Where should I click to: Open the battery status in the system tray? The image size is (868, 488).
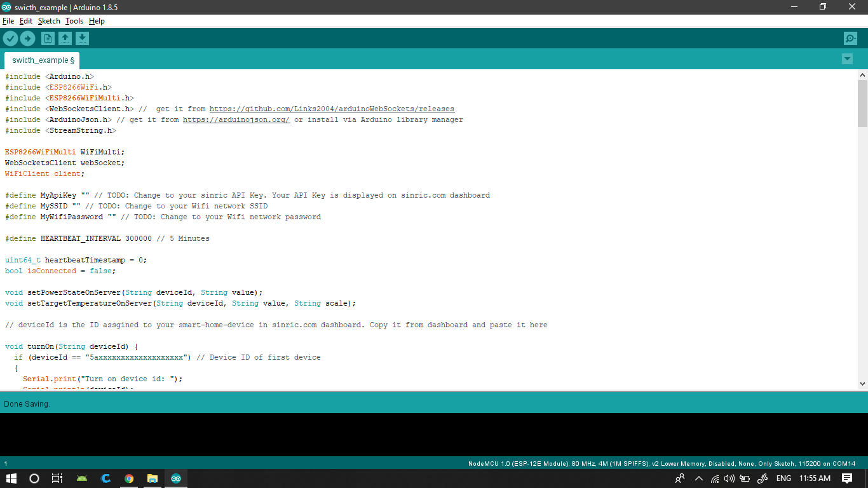745,478
